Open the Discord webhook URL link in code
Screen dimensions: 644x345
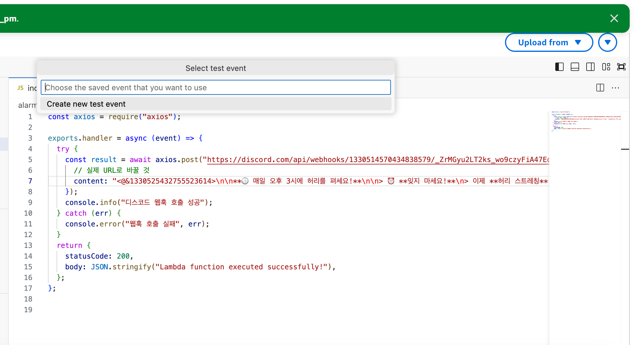point(378,160)
